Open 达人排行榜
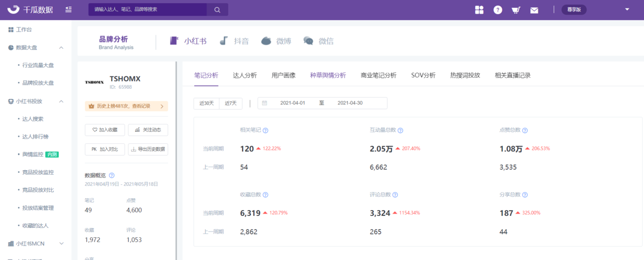The height and width of the screenshot is (260, 644). (x=35, y=136)
